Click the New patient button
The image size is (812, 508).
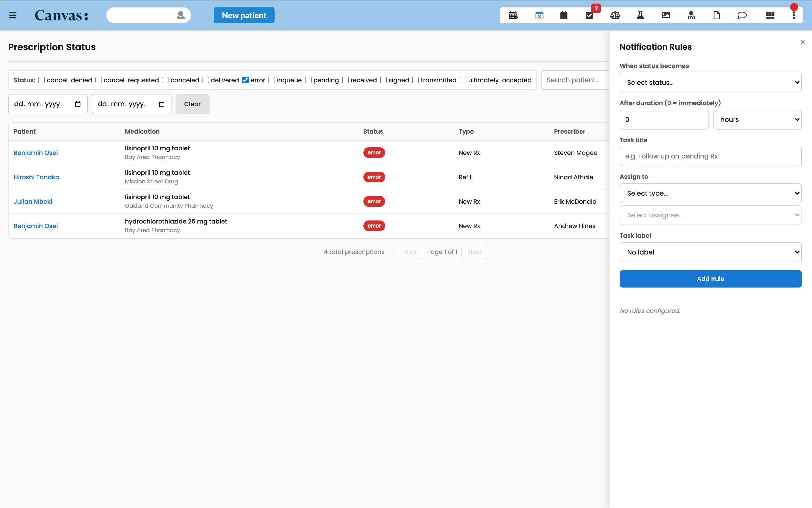coord(244,15)
